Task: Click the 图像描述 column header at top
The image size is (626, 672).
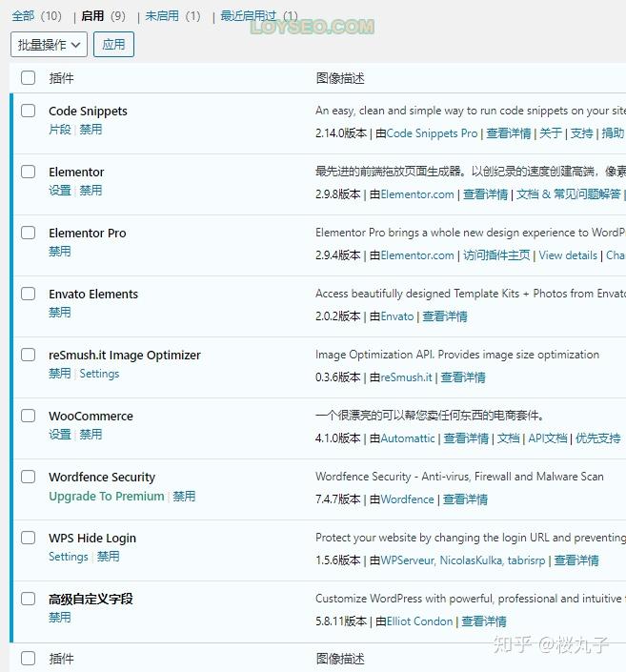Action: coord(340,78)
